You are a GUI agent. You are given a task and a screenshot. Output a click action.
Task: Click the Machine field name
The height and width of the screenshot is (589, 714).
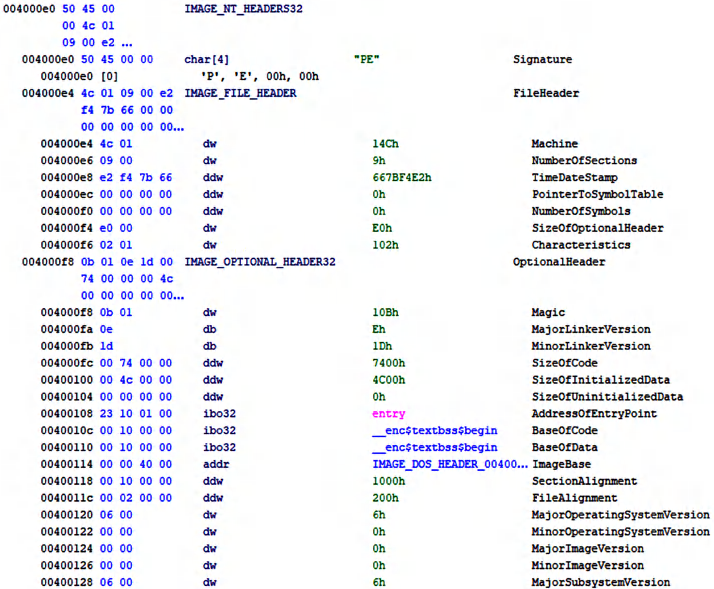[x=554, y=144]
